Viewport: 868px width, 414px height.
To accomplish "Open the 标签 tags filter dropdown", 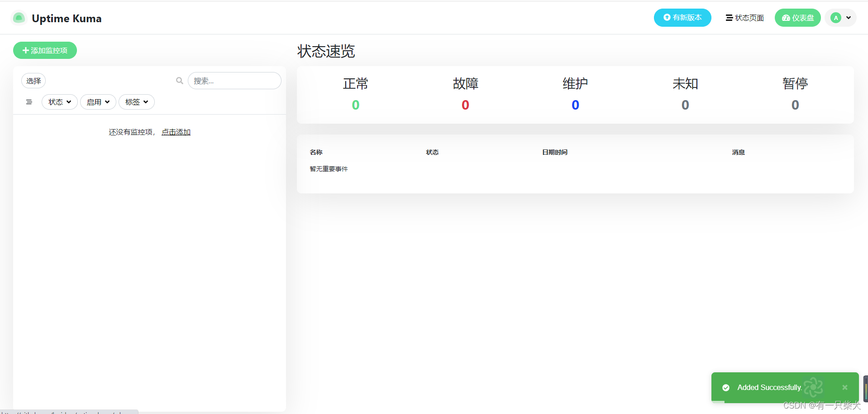I will point(137,102).
